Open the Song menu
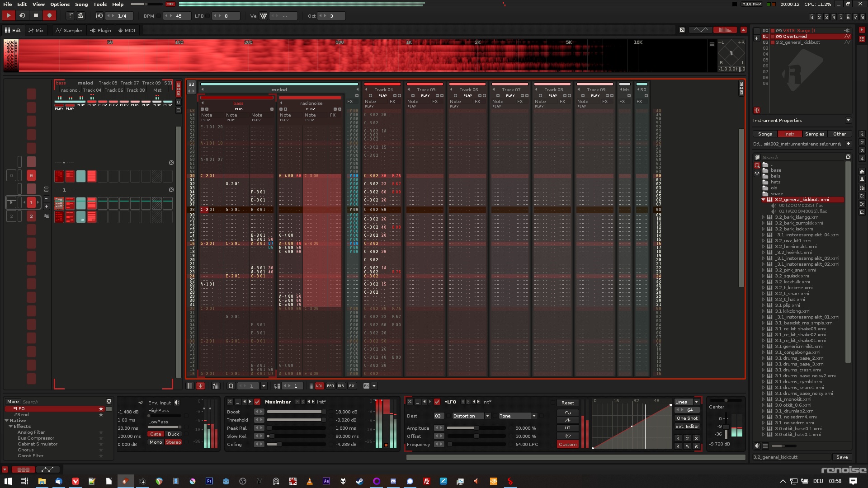The image size is (868, 488). 81,4
